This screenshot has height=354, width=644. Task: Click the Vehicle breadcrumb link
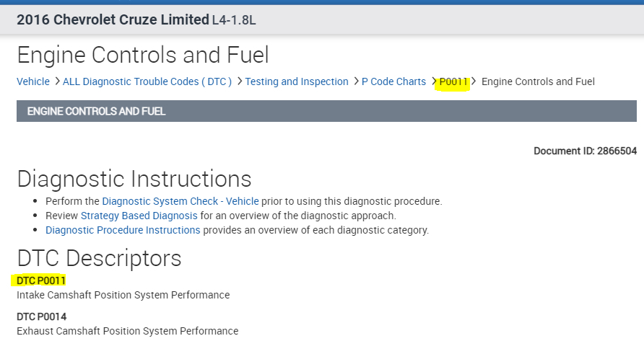click(x=33, y=81)
